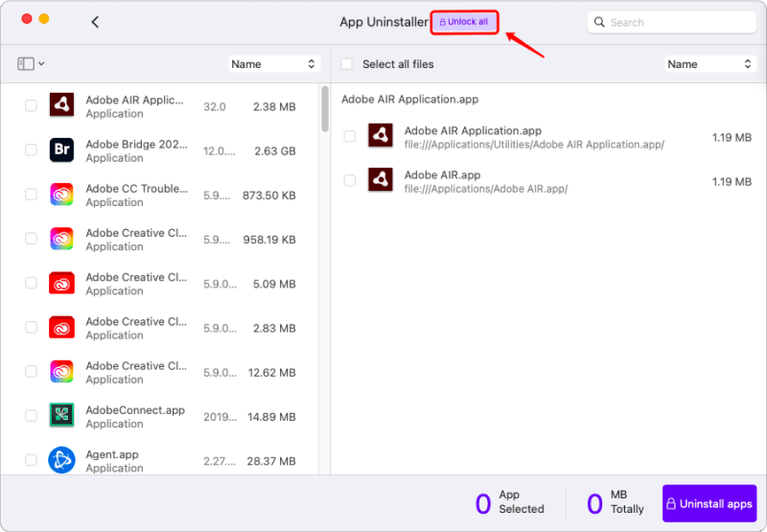
Task: Toggle the Select all files checkbox
Action: pos(346,64)
